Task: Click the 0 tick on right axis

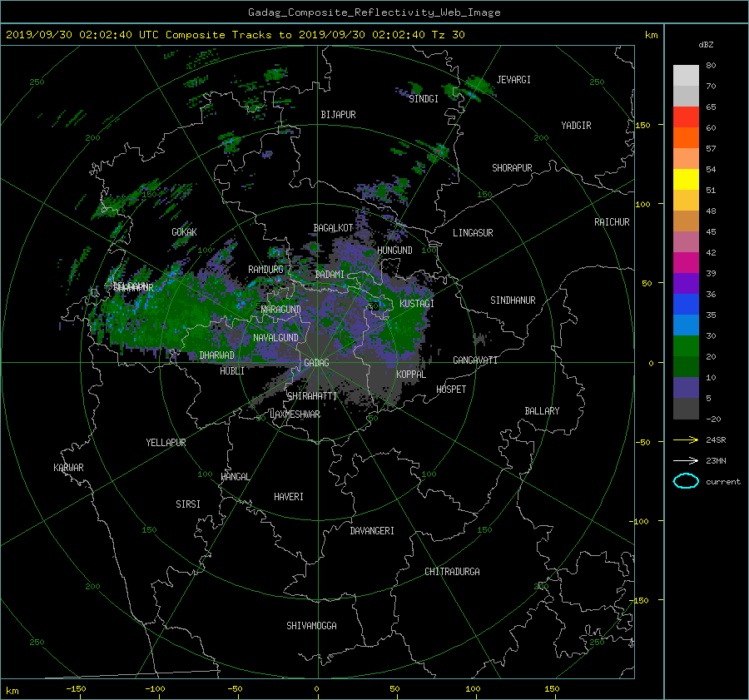Action: pyautogui.click(x=651, y=363)
